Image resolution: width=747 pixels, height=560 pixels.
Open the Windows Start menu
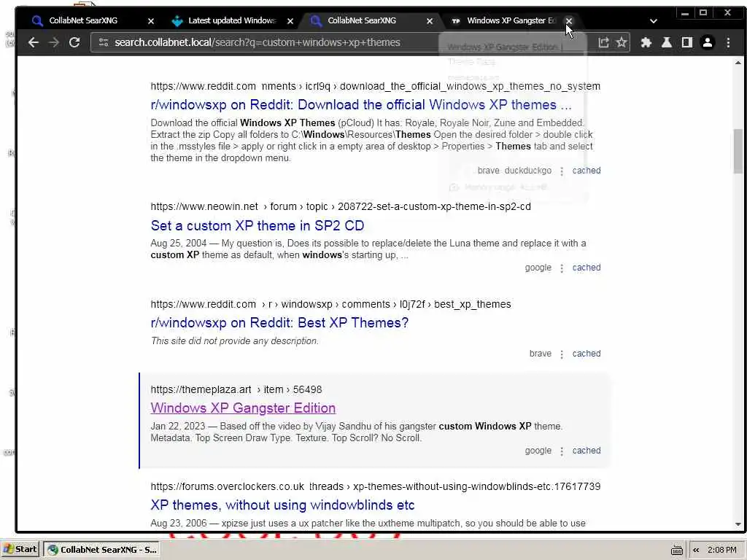(20, 550)
